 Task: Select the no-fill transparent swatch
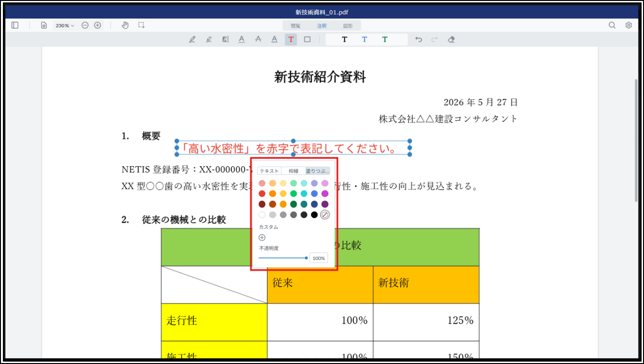click(x=325, y=215)
